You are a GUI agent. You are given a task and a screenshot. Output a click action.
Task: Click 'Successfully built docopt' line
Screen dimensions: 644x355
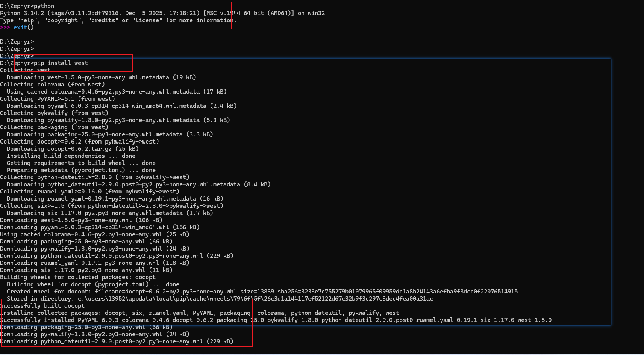tap(42, 306)
